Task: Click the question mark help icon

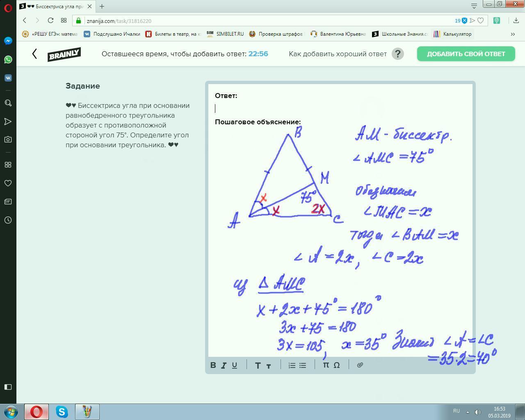Action: (398, 54)
